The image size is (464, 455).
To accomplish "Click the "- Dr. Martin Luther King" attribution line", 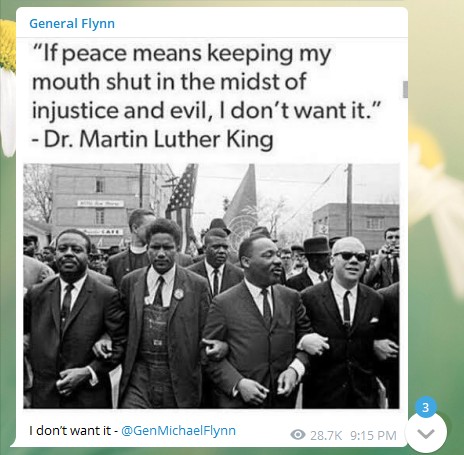I will click(153, 139).
